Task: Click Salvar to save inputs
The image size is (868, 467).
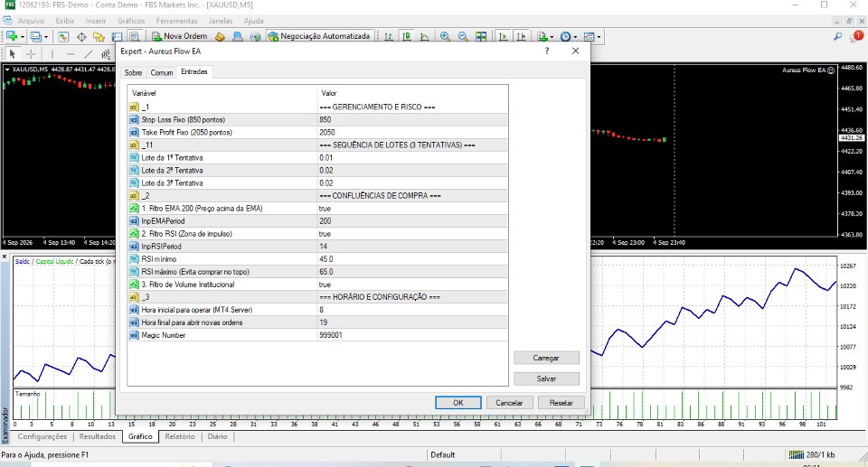Action: [x=546, y=379]
